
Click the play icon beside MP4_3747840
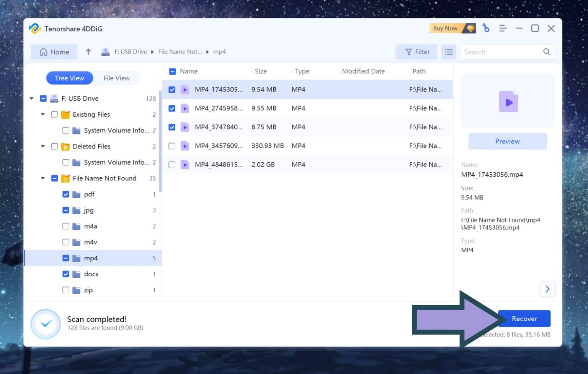185,127
